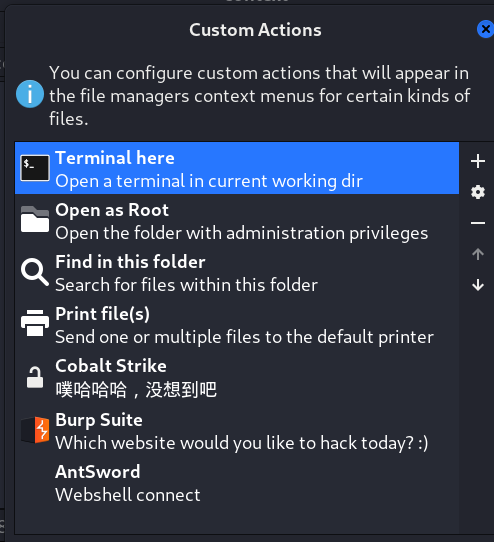Select the Burp Suite action entry

pyautogui.click(x=237, y=430)
